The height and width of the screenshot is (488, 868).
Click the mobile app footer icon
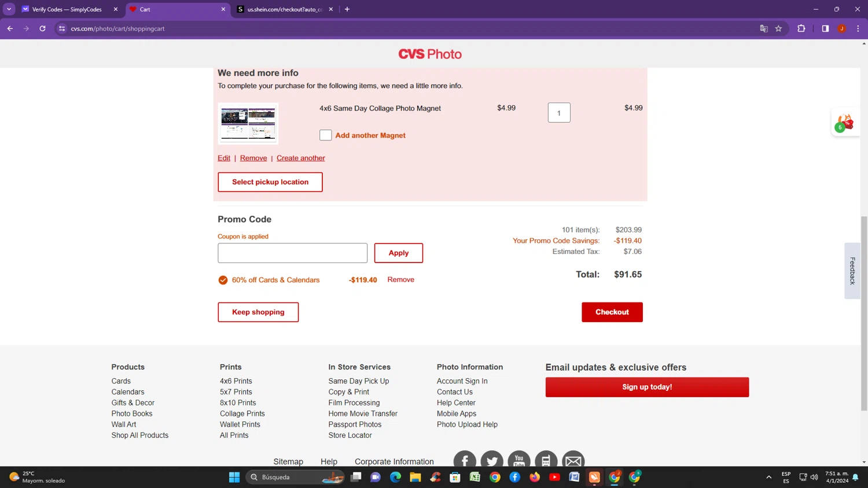tap(546, 461)
